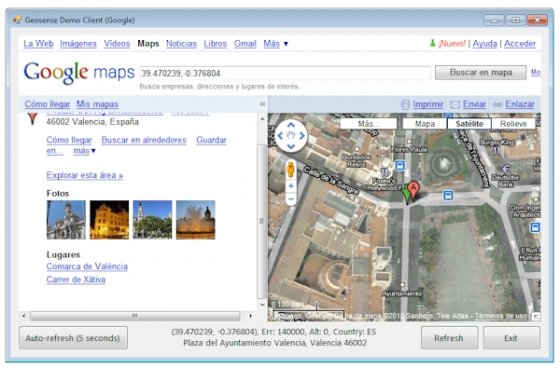
Task: Open Vídeos link
Action: click(x=117, y=44)
